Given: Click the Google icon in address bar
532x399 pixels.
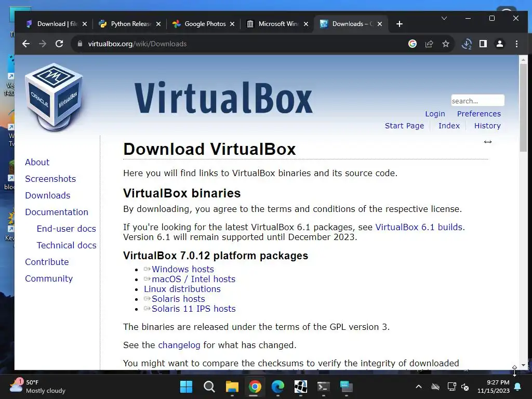Looking at the screenshot, I should tap(412, 44).
